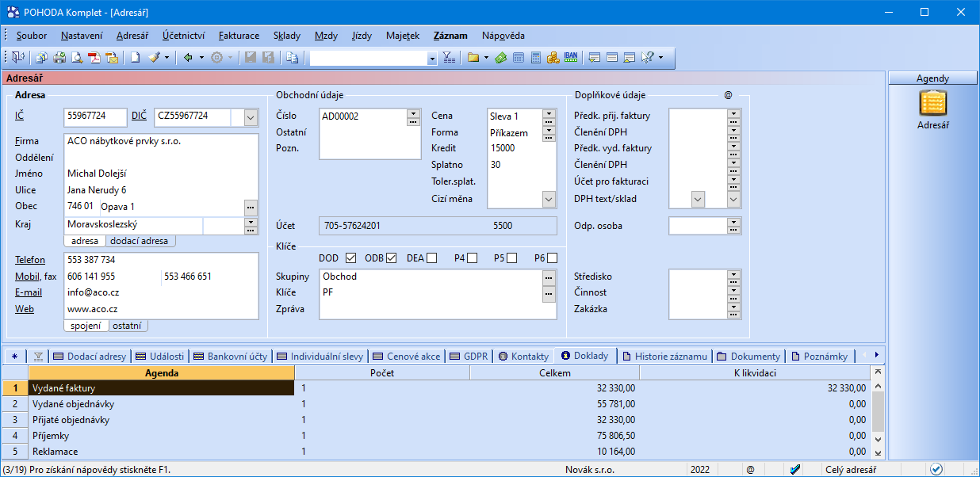Click the exit door toolbar icon
This screenshot has width=980, height=477.
[x=17, y=58]
